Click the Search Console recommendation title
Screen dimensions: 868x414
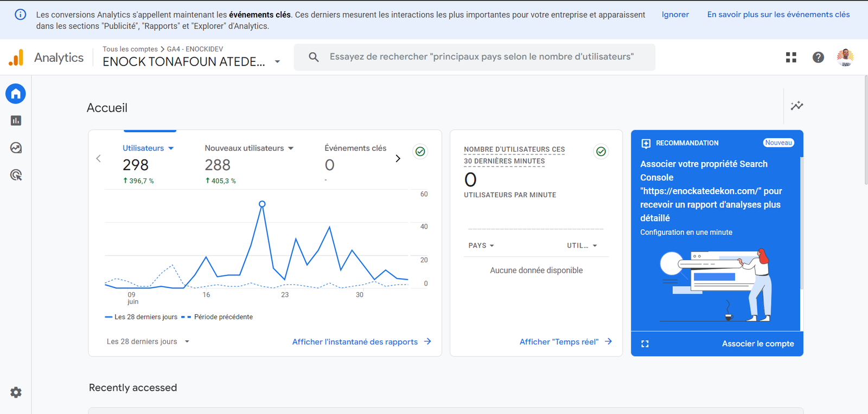[711, 191]
